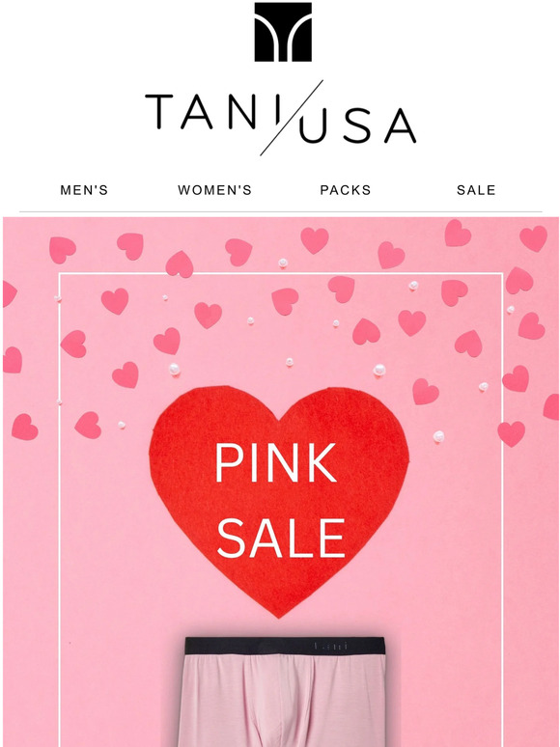
Task: Open the WOMEN'S navigation link
Action: click(x=214, y=190)
